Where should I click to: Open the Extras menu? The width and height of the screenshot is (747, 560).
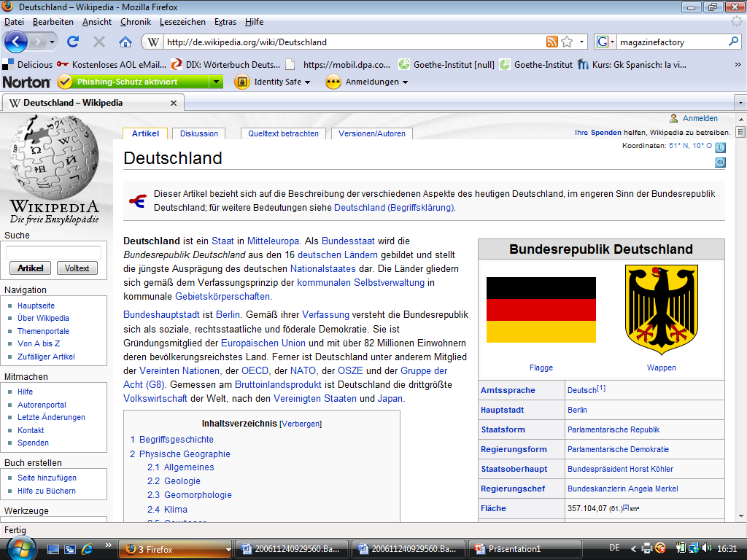point(225,22)
